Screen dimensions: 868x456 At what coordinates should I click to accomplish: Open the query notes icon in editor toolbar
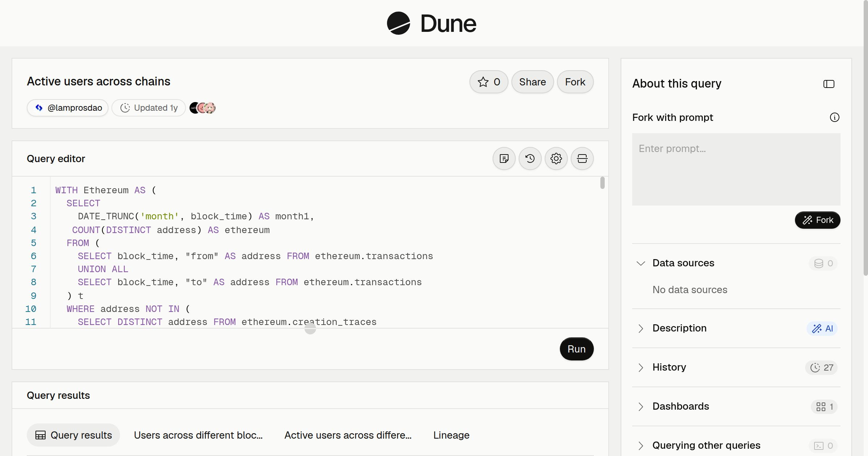point(504,159)
